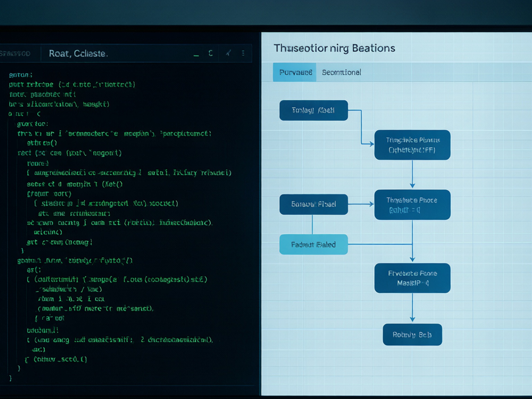This screenshot has height=399, width=532.
Task: Select the "Tringalice Plunrs" flowchart node
Action: tap(412, 145)
